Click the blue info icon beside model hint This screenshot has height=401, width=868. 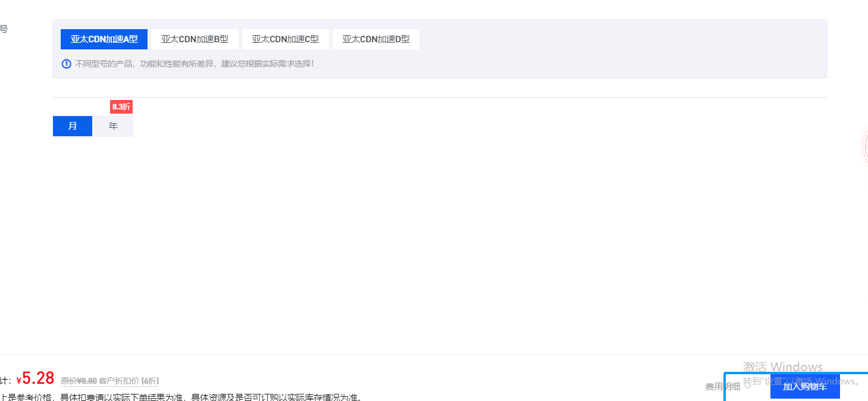pyautogui.click(x=67, y=64)
